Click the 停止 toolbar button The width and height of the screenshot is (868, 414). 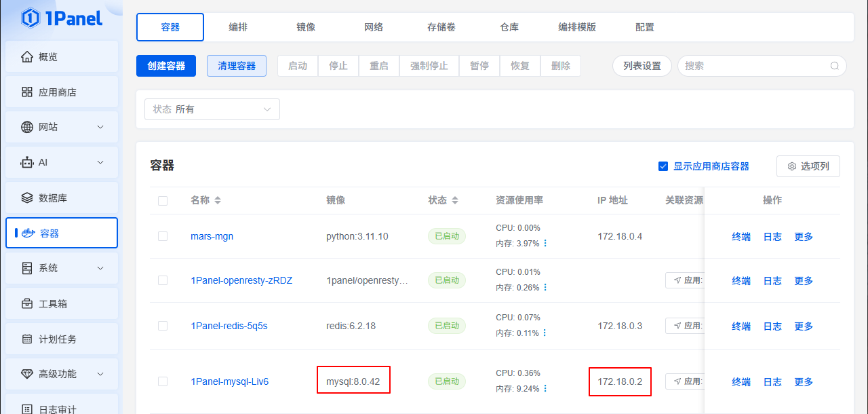tap(338, 66)
